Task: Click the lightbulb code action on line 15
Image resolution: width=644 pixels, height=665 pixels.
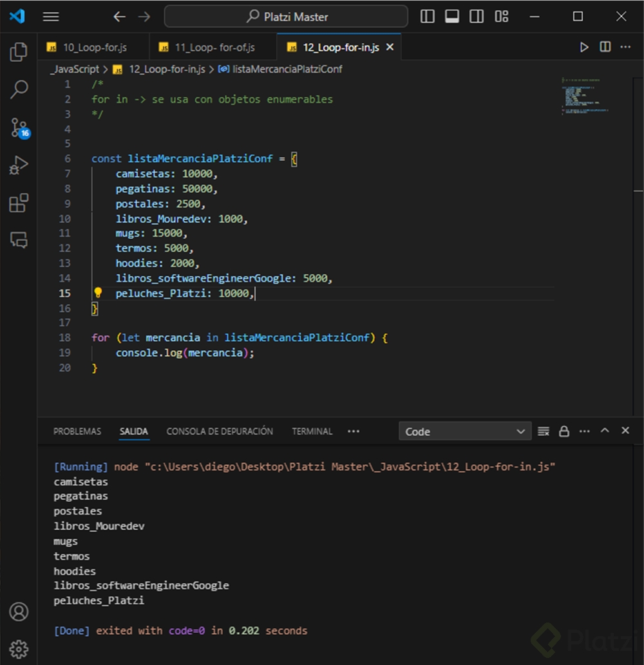Action: 98,293
